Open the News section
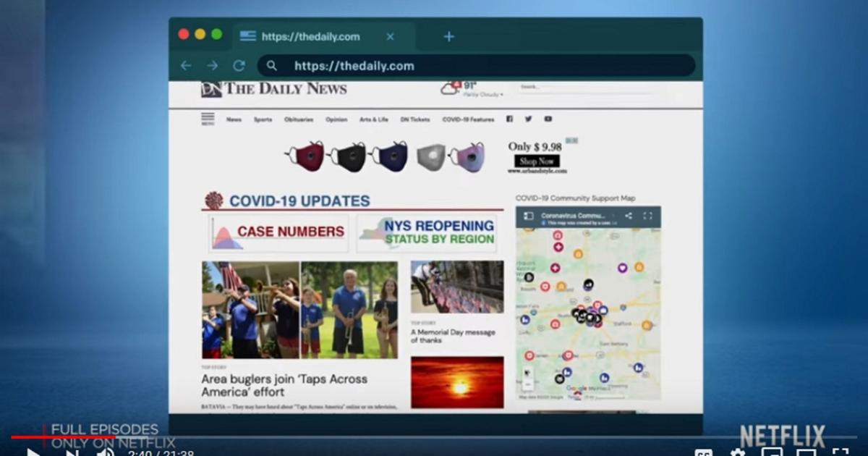Viewport: 868px width, 456px height. 234,119
